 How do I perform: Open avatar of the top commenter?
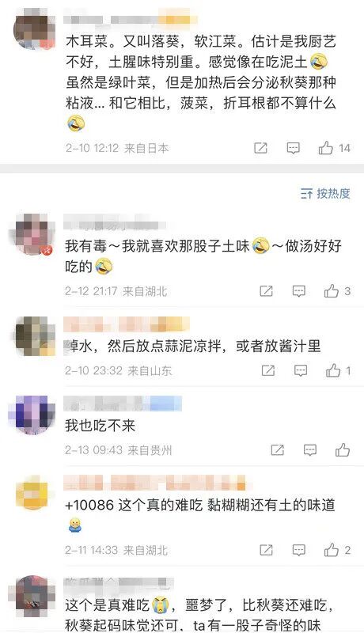click(34, 28)
